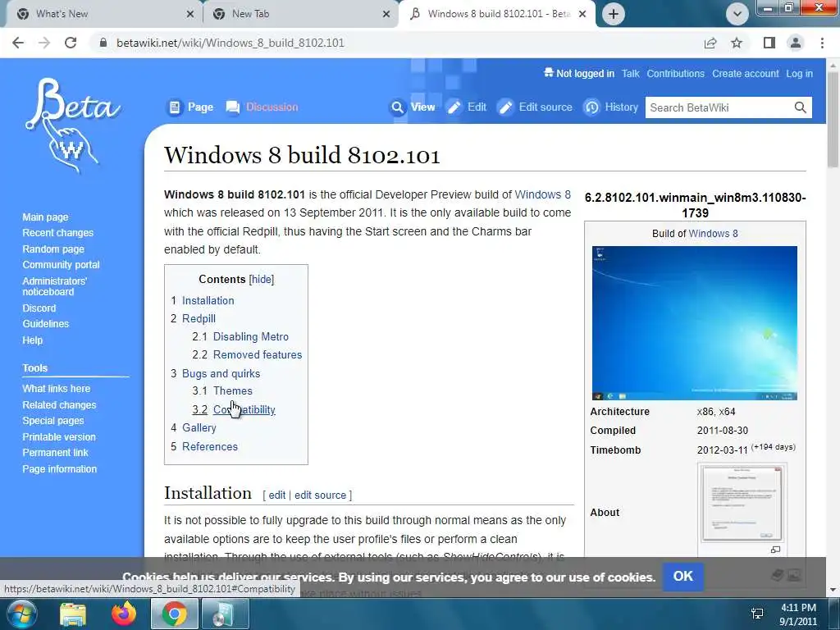The height and width of the screenshot is (630, 840).
Task: Jump to Installation in contents
Action: (208, 300)
